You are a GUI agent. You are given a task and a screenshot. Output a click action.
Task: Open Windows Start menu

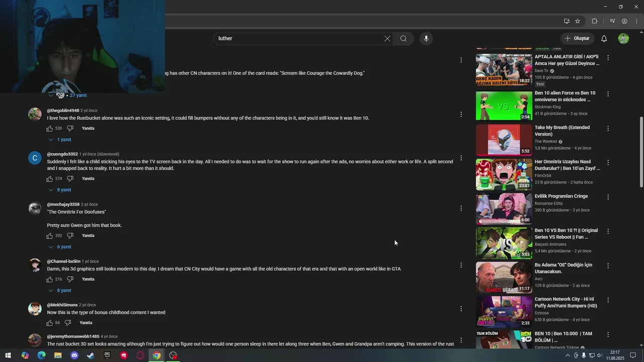(8, 355)
